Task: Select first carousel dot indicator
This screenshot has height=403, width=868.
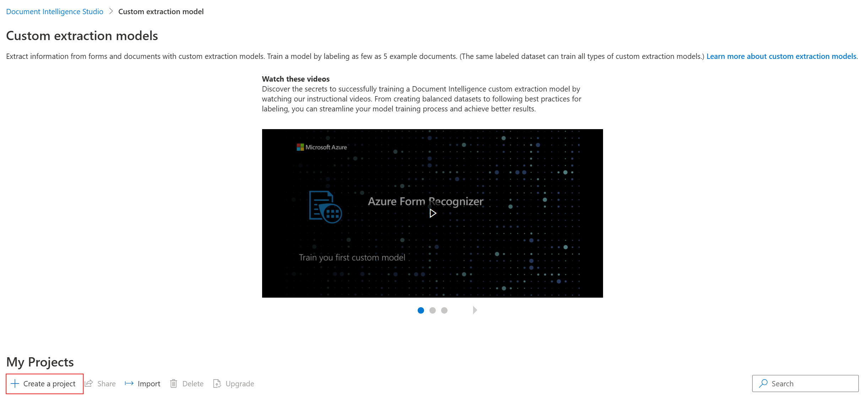Action: coord(421,310)
